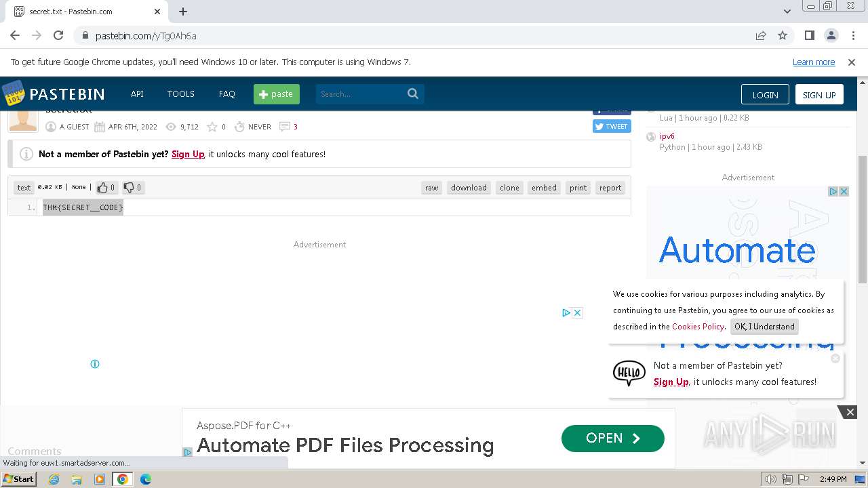Open the ipv6 paste link
Screen dimensions: 868x488
[667, 136]
